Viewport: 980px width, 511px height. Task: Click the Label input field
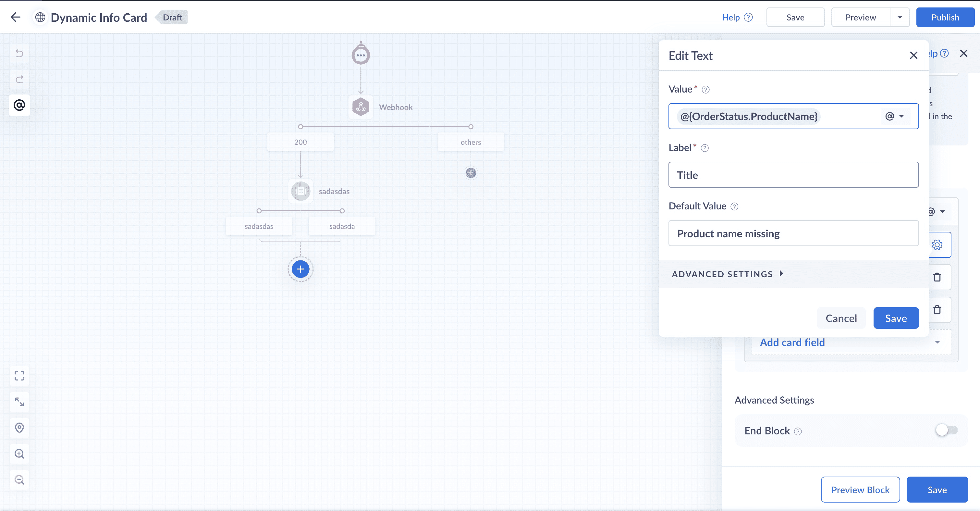click(x=793, y=175)
